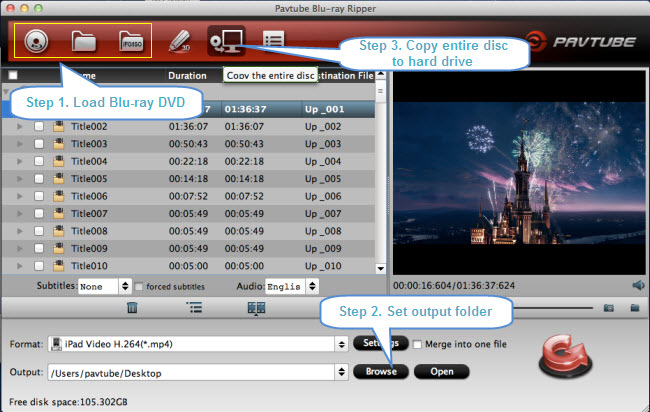650x412 pixels.
Task: Click the split video icon
Action: 256,308
